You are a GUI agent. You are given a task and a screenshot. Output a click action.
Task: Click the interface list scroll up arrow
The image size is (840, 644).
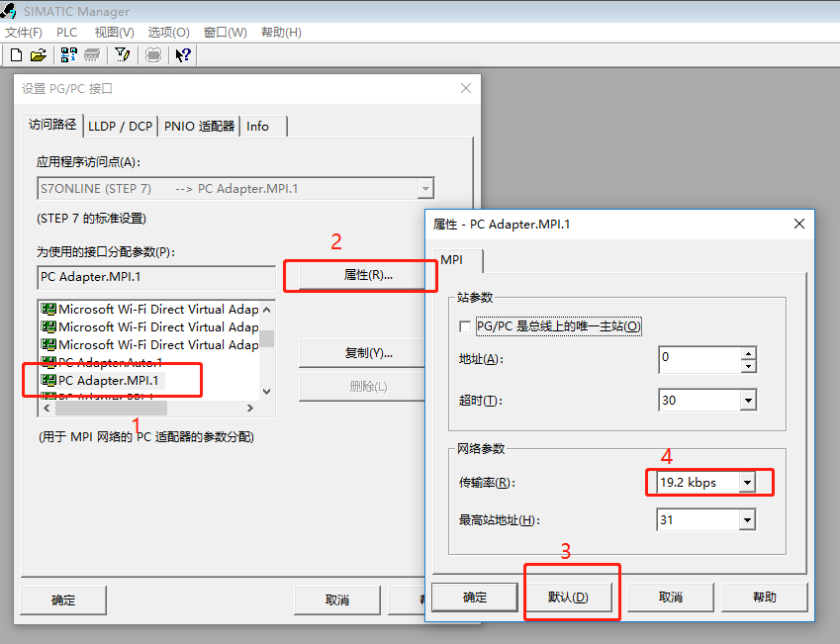click(267, 310)
